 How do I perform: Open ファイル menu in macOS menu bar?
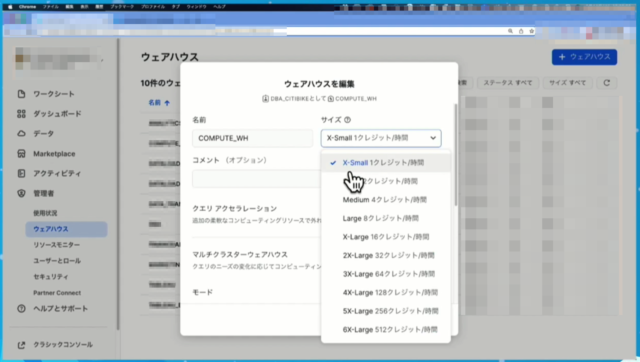51,7
